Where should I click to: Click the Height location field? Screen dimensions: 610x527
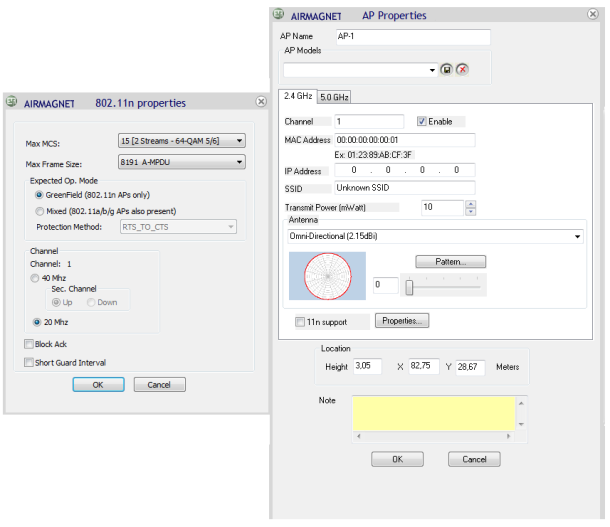tap(367, 366)
